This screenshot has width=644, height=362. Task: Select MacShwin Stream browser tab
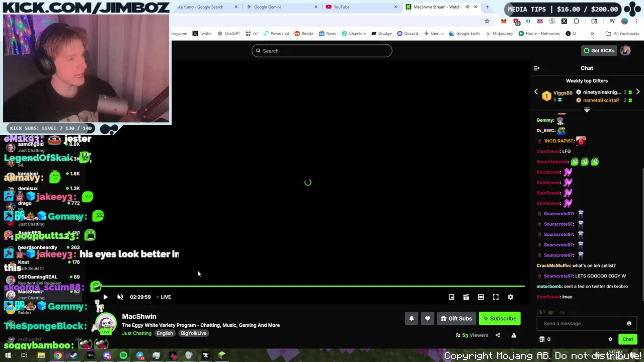coord(437,7)
